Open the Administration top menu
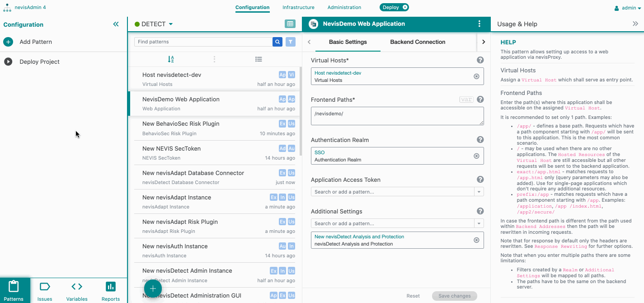644x303 pixels. (344, 7)
